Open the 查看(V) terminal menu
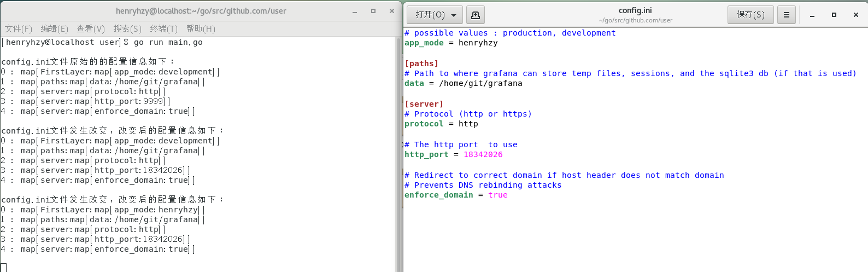The image size is (868, 272). (91, 29)
